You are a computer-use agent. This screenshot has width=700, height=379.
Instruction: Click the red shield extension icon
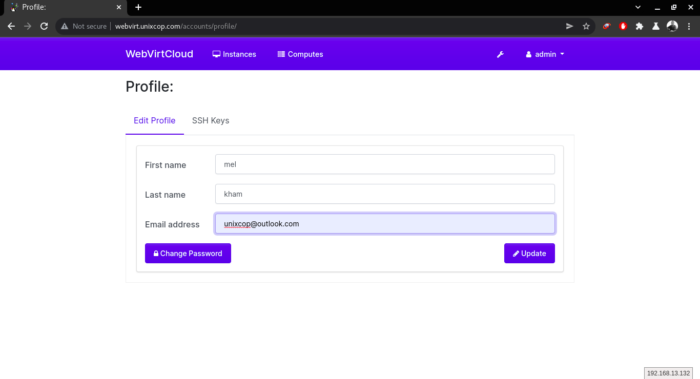623,26
